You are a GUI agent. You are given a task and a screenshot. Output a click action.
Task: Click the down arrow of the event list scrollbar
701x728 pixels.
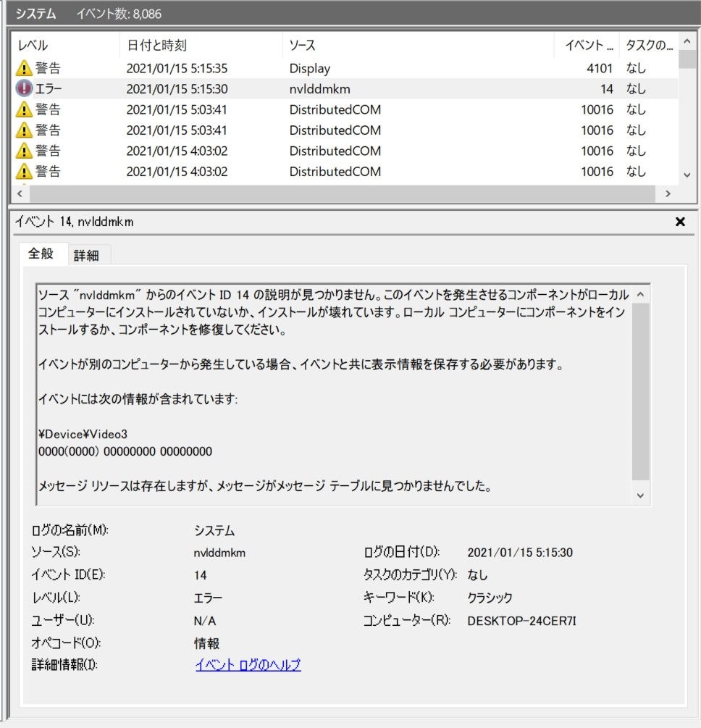tap(687, 176)
